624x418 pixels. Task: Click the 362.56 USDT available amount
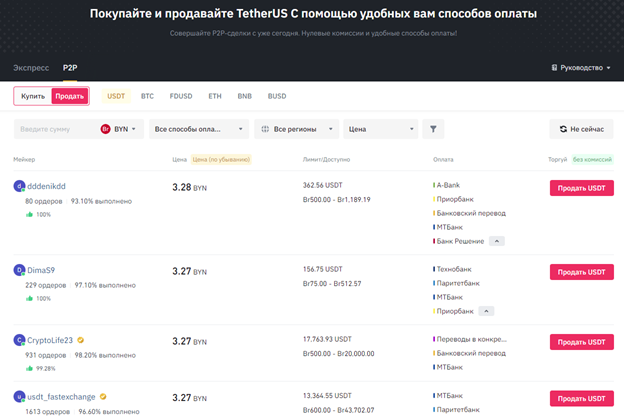[322, 185]
